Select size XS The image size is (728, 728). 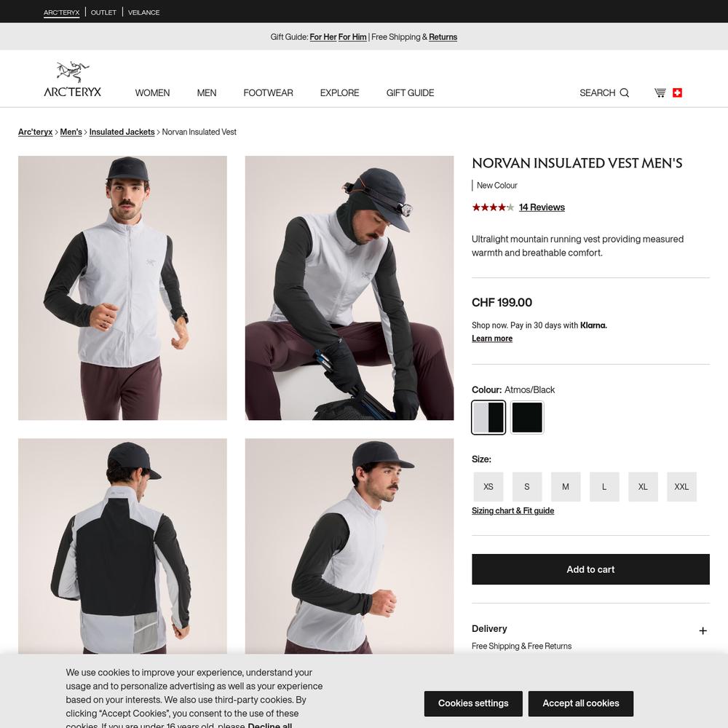click(x=488, y=486)
